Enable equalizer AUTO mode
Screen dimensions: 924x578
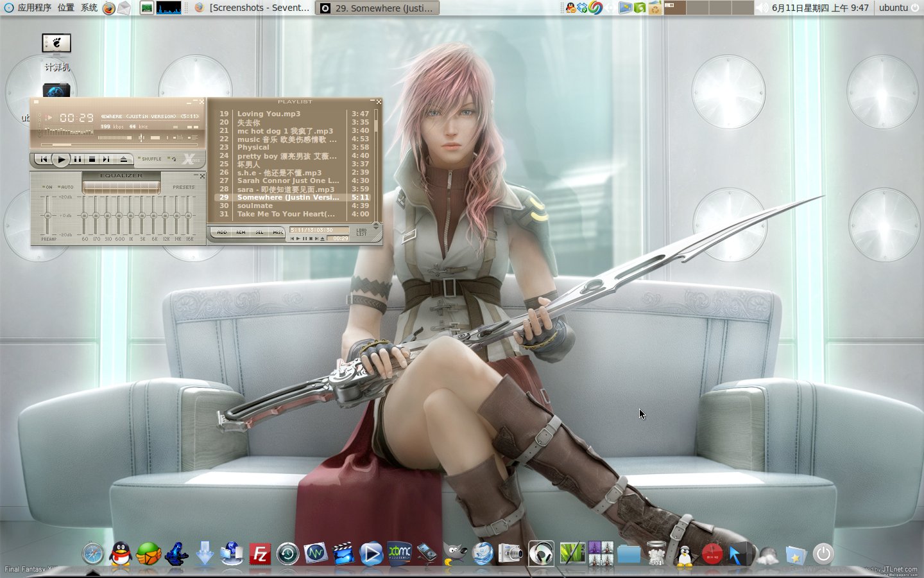pyautogui.click(x=65, y=187)
